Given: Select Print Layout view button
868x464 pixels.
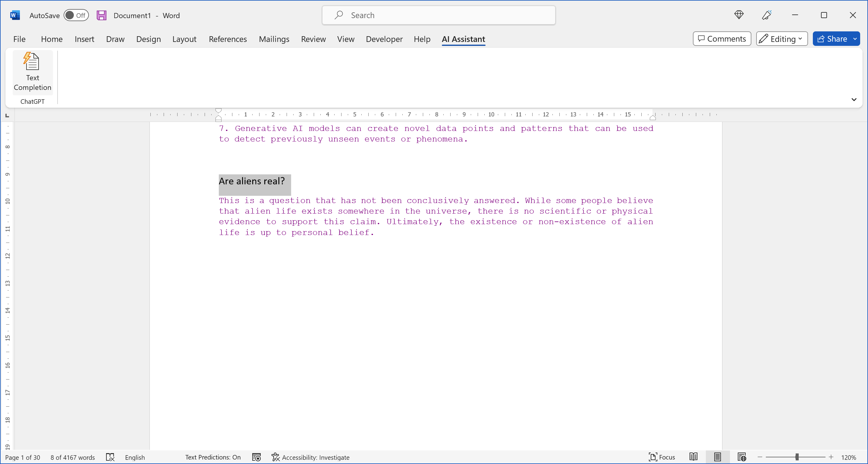Looking at the screenshot, I should [717, 457].
